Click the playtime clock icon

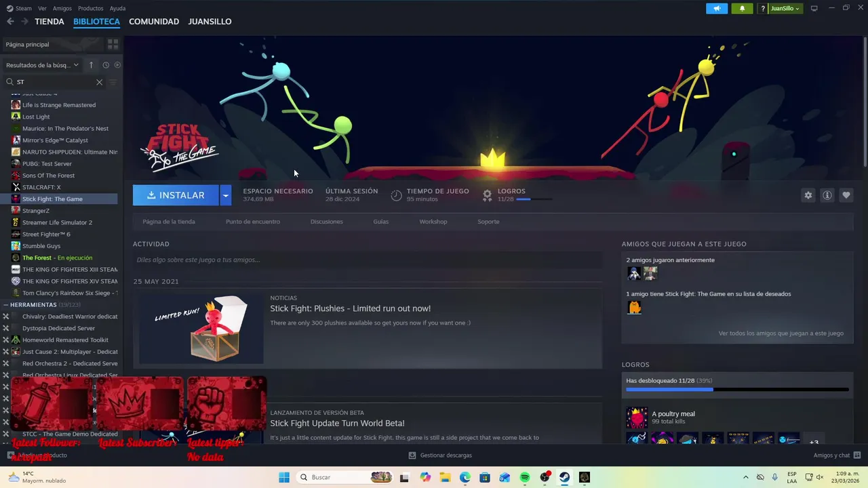tap(397, 195)
